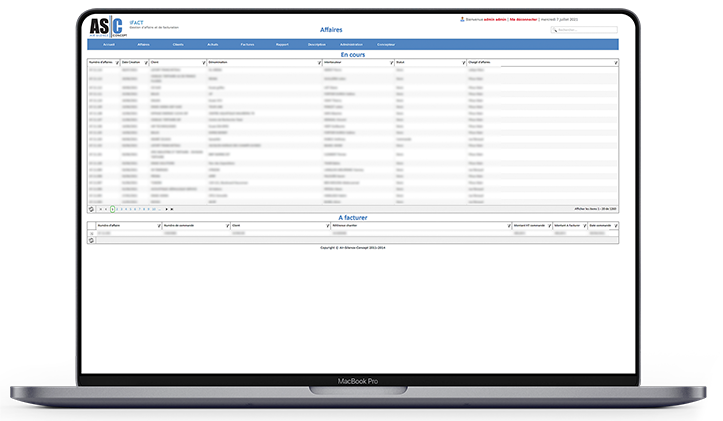Open filter on Interlocuteur column
The height and width of the screenshot is (421, 723).
(391, 63)
